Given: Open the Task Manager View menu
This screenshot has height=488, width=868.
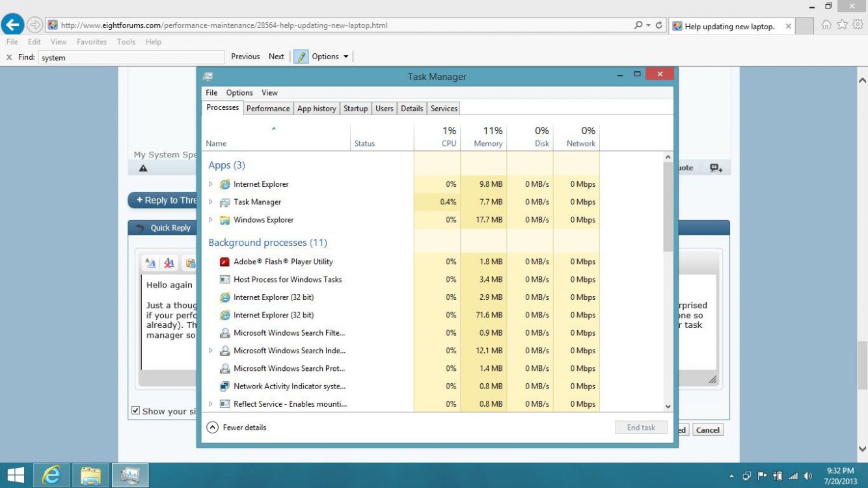Looking at the screenshot, I should (269, 92).
